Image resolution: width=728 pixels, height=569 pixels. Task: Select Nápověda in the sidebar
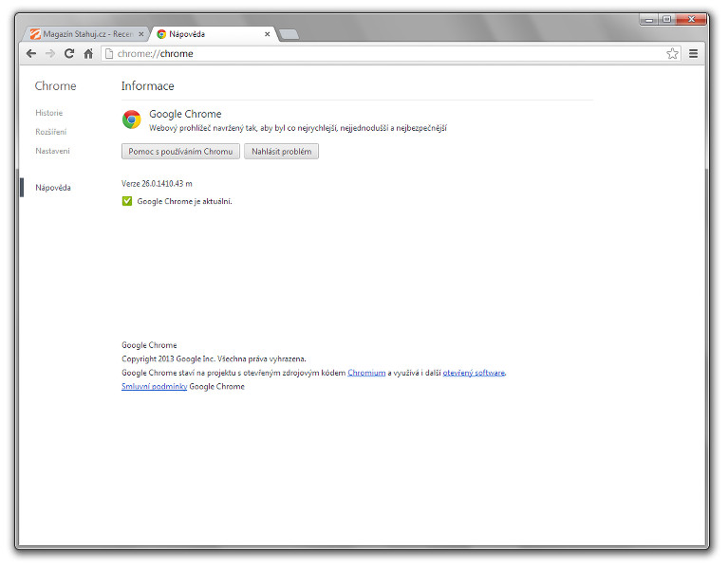[53, 188]
